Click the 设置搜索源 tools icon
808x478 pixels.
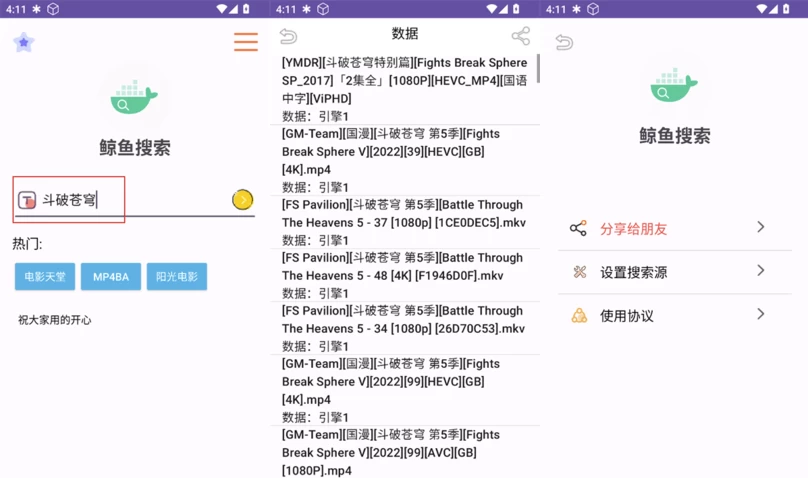click(579, 272)
